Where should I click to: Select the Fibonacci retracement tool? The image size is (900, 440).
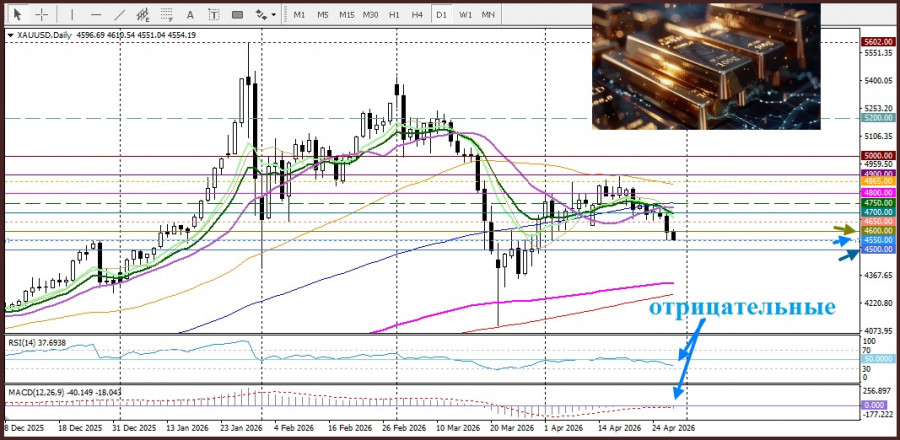166,15
